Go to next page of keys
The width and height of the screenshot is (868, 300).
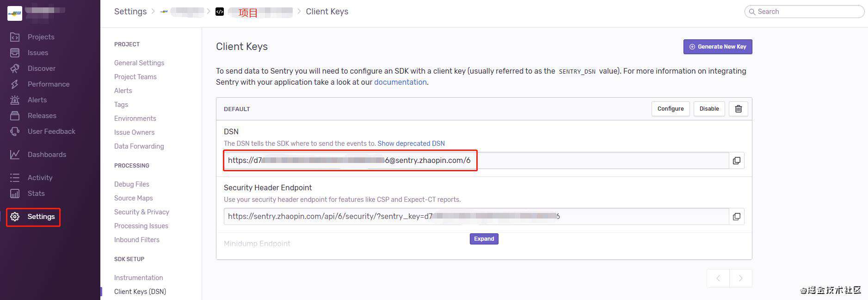tap(741, 278)
